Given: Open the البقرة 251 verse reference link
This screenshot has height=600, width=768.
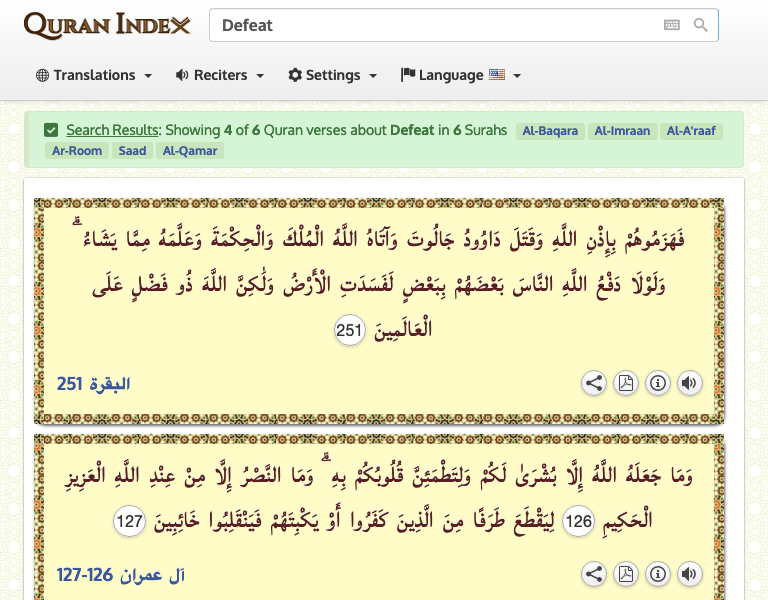Looking at the screenshot, I should click(94, 384).
